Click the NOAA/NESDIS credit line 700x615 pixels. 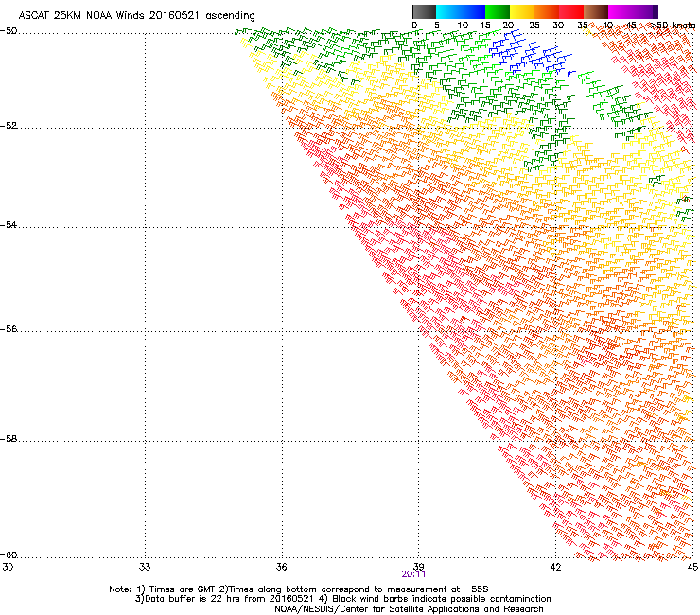(409, 609)
